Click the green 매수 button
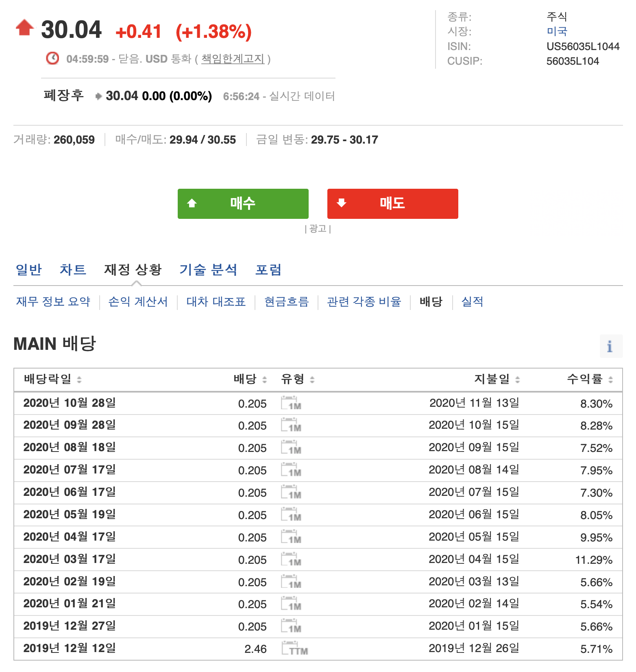 point(243,204)
